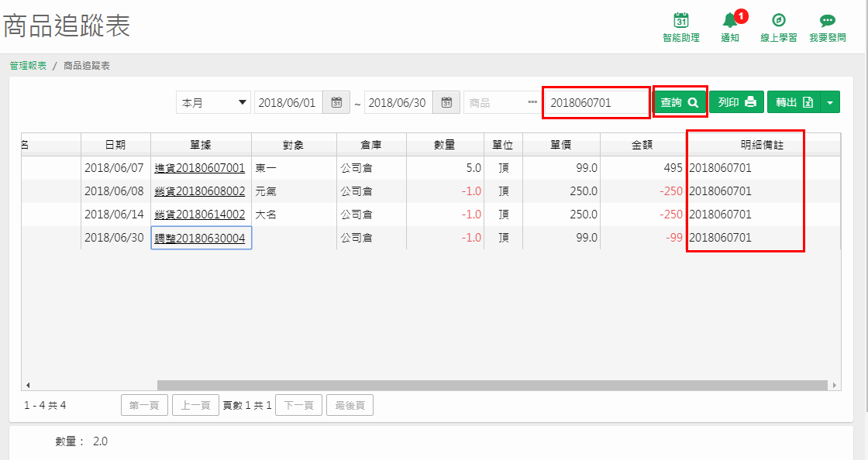Sort by the 單位 column header
This screenshot has height=460, width=868.
[503, 145]
